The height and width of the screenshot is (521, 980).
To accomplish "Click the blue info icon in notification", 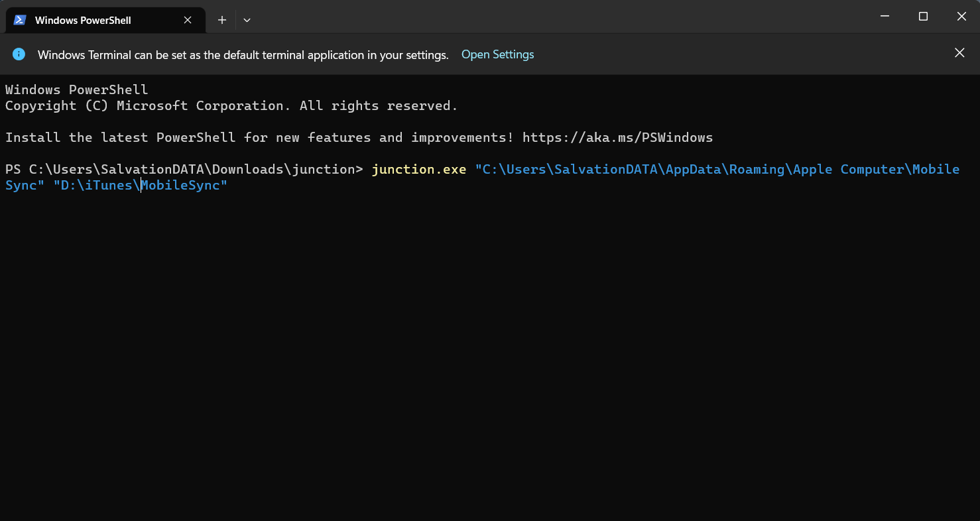I will tap(19, 54).
